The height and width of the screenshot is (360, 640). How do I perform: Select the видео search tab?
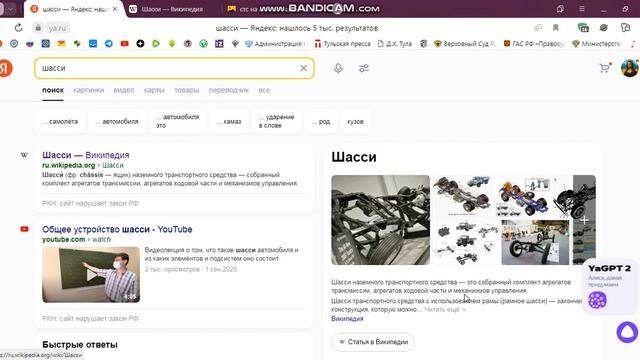pyautogui.click(x=124, y=90)
